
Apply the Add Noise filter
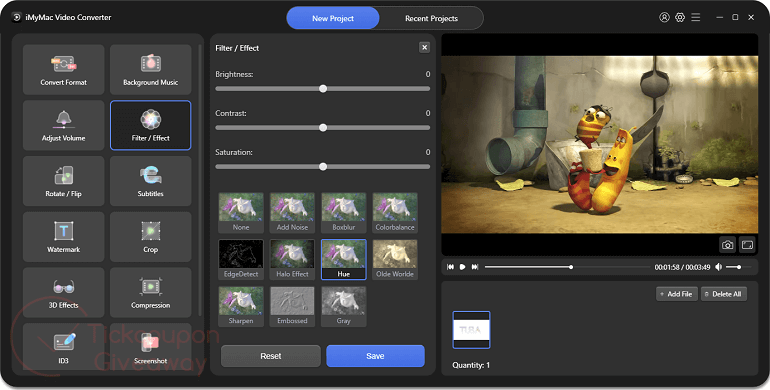[x=292, y=213]
